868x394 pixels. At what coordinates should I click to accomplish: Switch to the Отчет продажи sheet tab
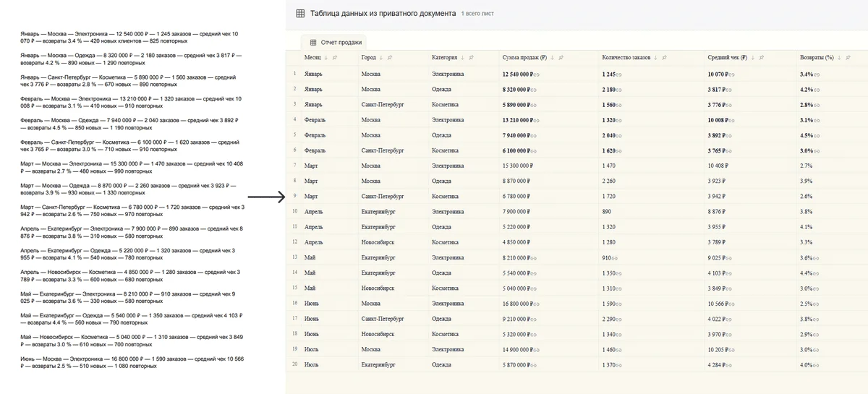[336, 43]
